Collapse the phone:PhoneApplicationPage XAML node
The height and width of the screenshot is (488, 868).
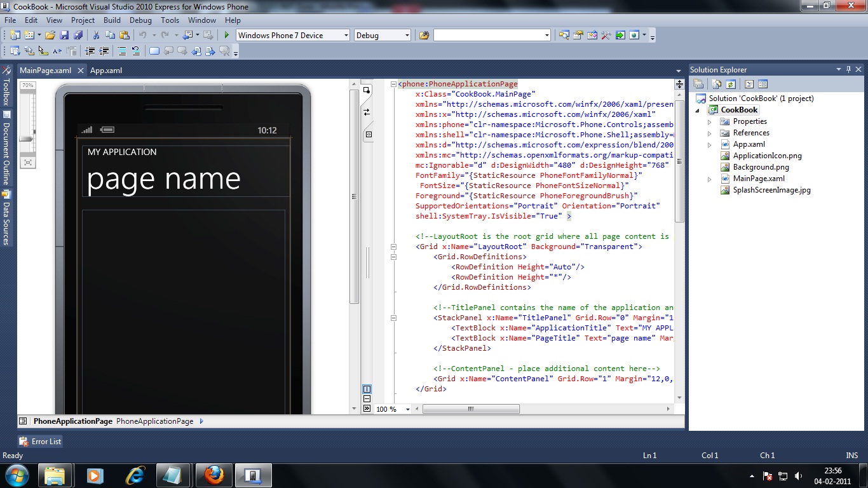(394, 84)
